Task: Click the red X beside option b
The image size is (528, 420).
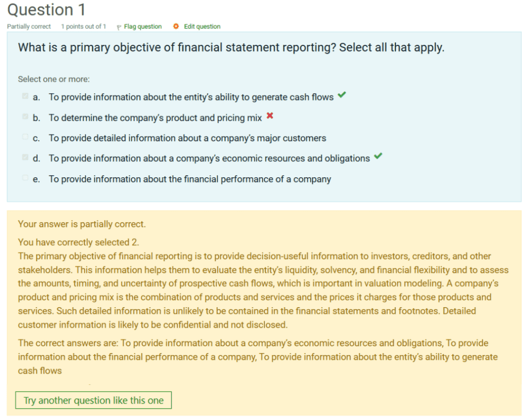Action: (269, 116)
